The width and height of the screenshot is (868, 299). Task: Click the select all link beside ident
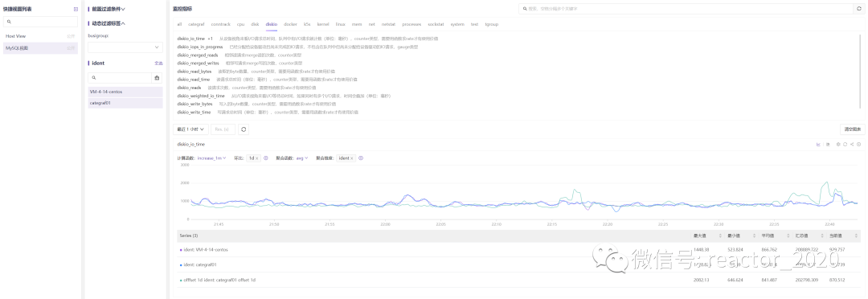pyautogui.click(x=158, y=63)
